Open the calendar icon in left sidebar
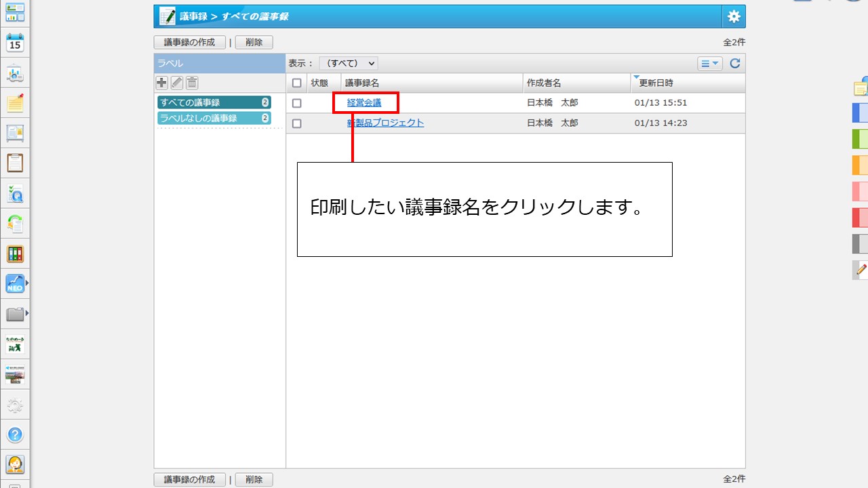This screenshot has height=488, width=868. 15,43
